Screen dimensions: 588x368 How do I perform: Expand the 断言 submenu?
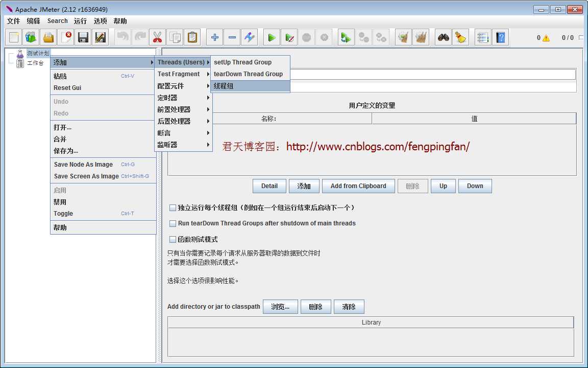183,133
